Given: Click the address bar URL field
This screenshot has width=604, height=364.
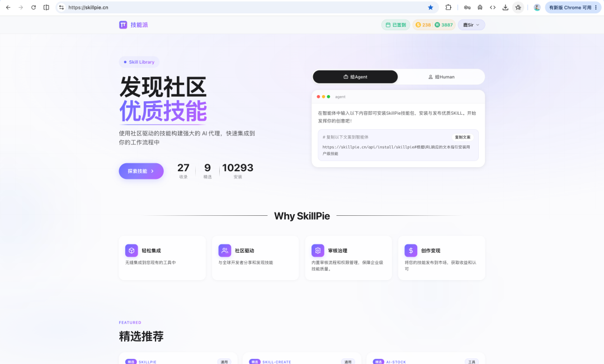Looking at the screenshot, I should [247, 7].
